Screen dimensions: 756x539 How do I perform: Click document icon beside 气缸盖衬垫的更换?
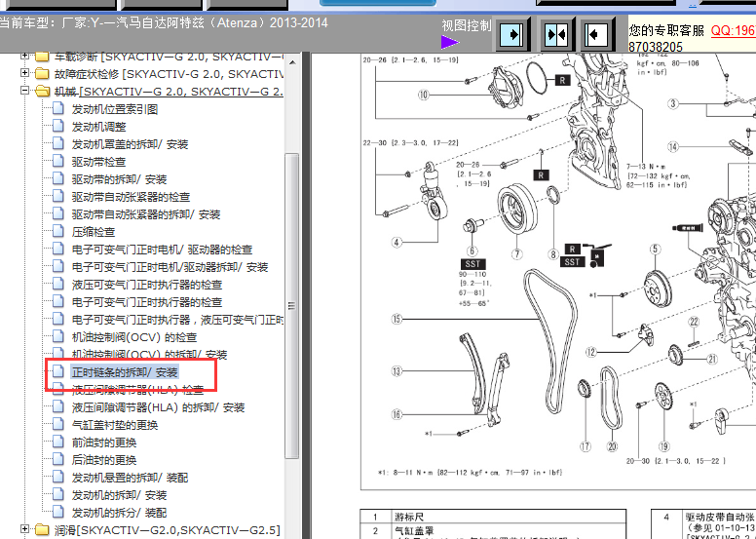point(57,424)
